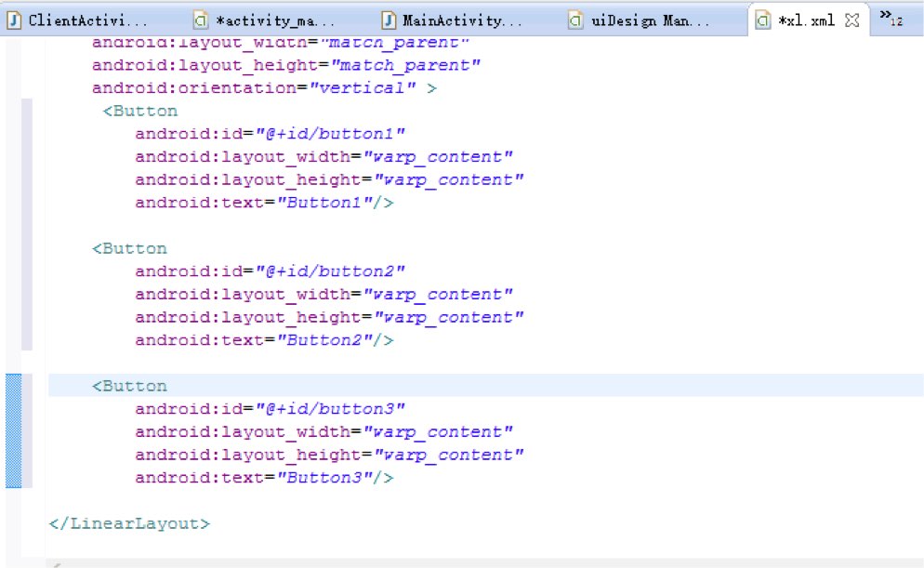Click layout_height line under button2
Screen dimensions: 924x568
tap(329, 318)
